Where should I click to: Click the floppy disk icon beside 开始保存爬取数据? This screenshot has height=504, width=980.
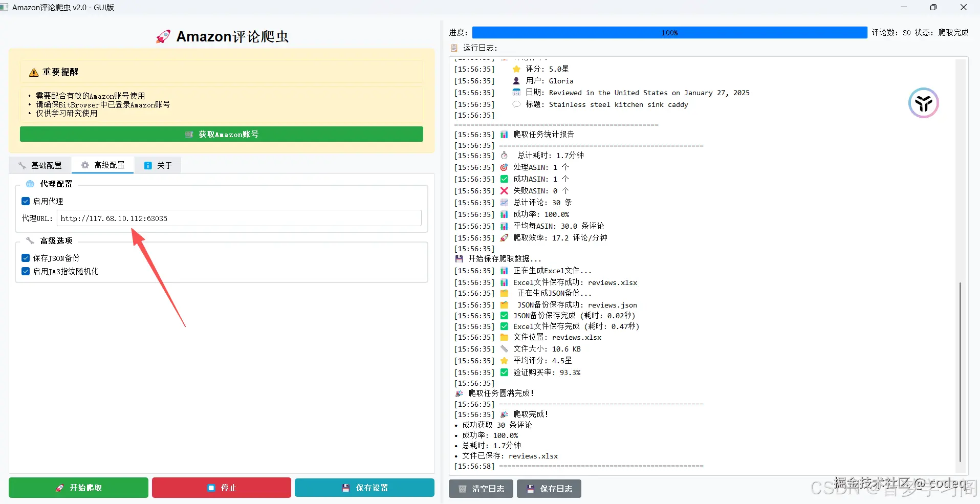click(x=459, y=259)
